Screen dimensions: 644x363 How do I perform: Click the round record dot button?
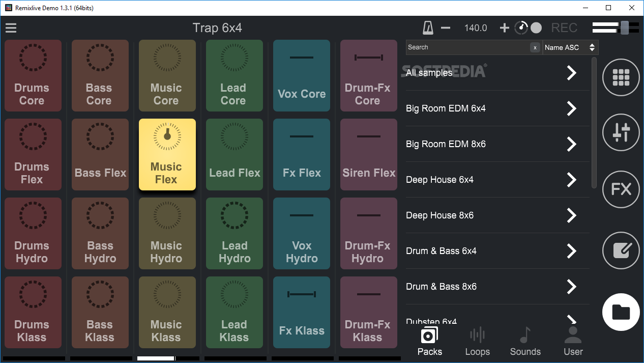(x=536, y=28)
